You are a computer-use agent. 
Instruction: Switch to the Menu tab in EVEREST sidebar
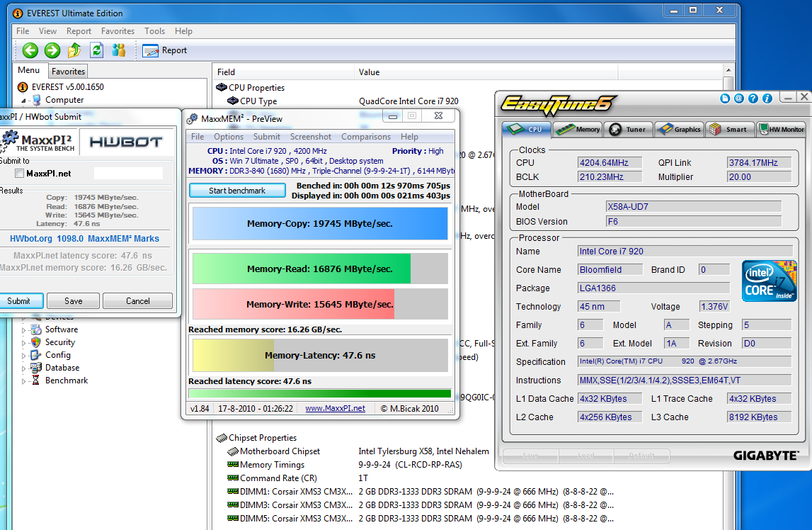coord(28,70)
